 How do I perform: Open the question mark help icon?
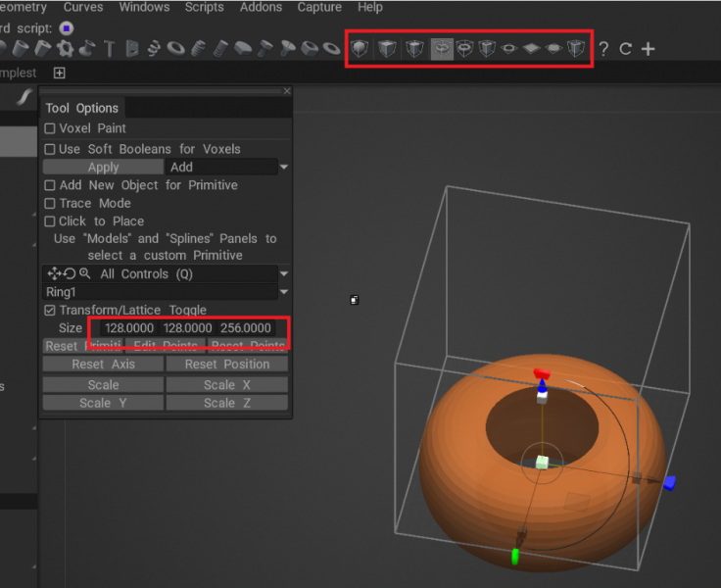(x=603, y=49)
